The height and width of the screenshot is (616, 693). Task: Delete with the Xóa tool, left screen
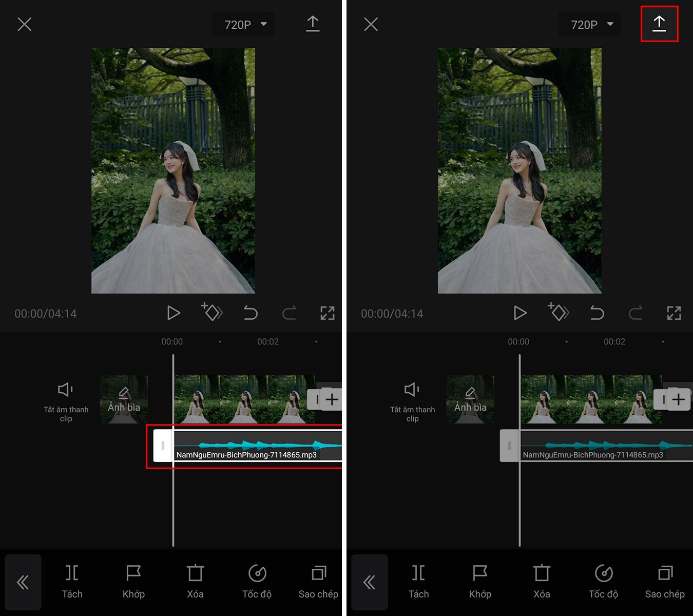195,582
